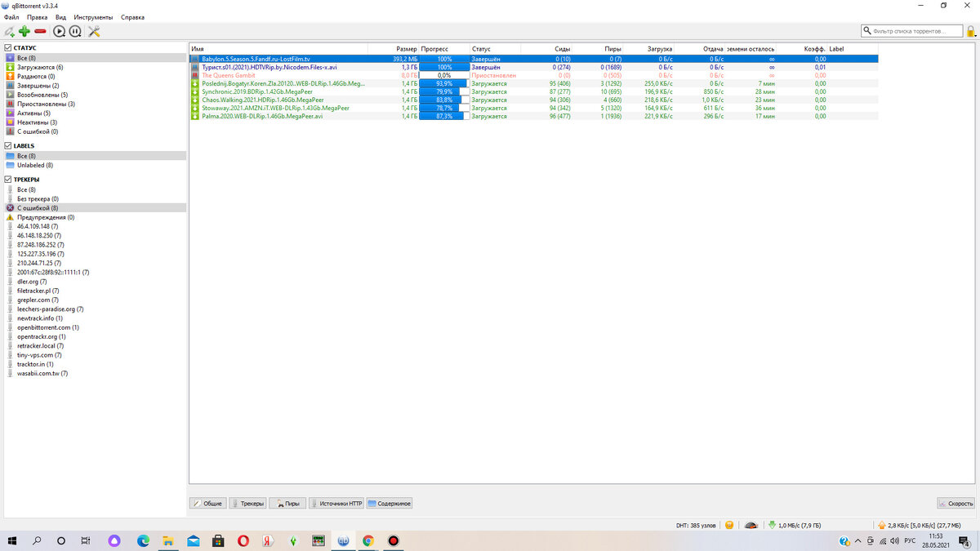Click the green plus add torrent file icon

(24, 31)
